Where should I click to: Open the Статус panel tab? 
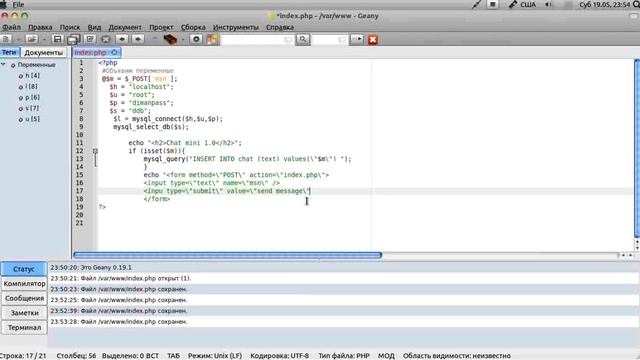tap(24, 269)
